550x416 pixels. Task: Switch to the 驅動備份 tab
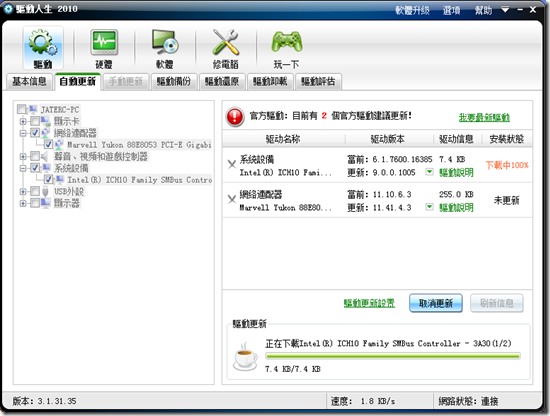pos(174,81)
